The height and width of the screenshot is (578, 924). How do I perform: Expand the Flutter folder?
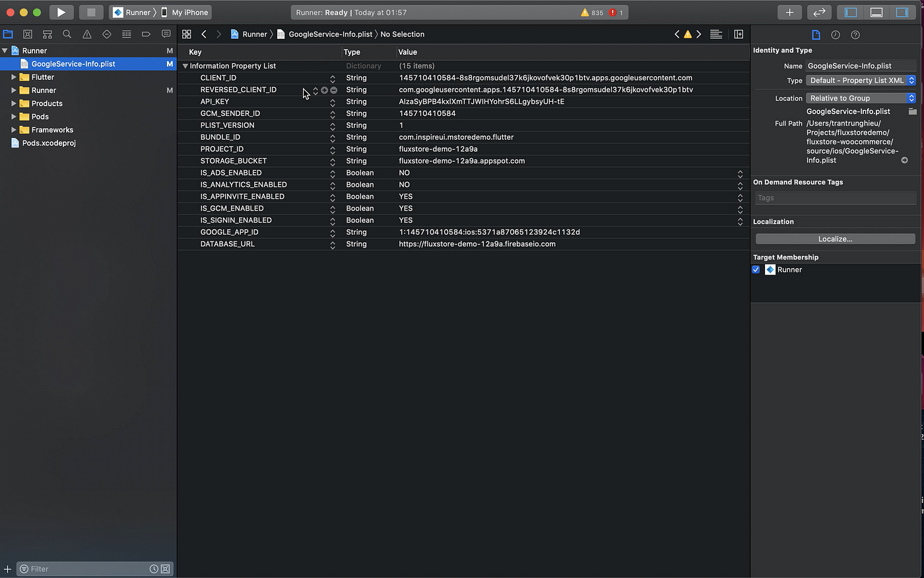click(14, 77)
